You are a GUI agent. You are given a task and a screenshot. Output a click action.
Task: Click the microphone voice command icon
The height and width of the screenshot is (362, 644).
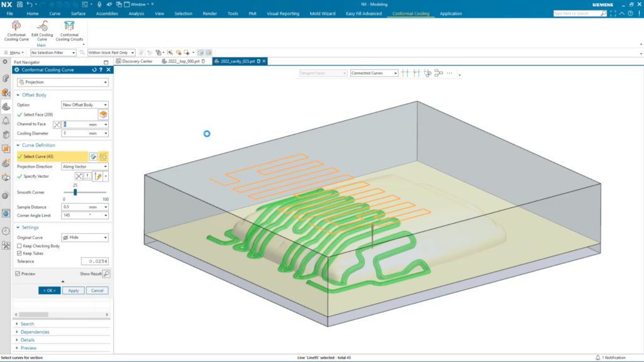click(99, 4)
